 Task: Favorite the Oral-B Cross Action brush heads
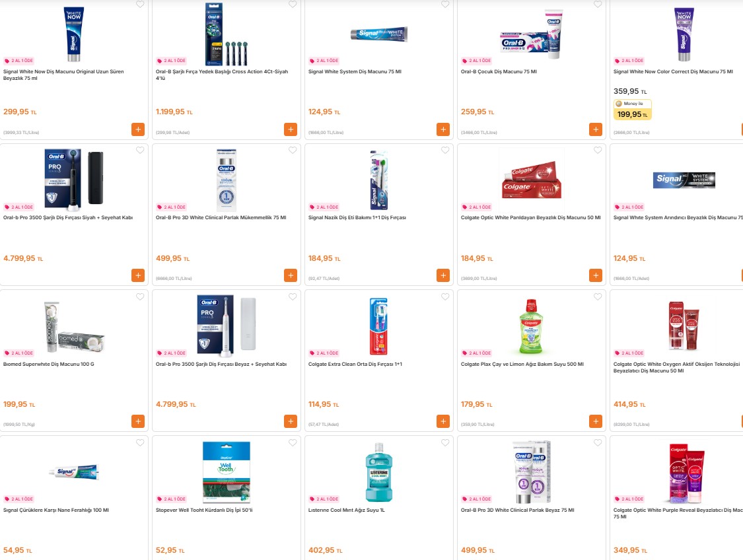pyautogui.click(x=293, y=4)
